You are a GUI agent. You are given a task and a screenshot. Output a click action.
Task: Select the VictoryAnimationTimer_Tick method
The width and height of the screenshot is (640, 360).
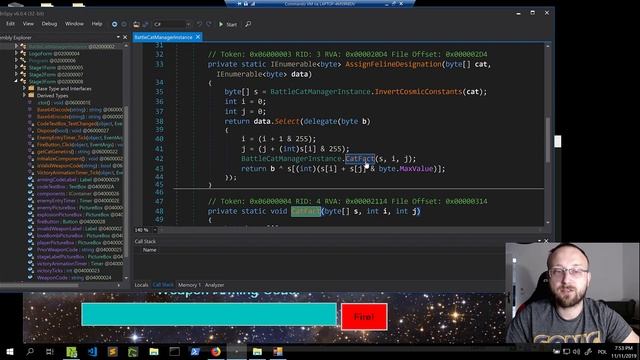pyautogui.click(x=80, y=172)
